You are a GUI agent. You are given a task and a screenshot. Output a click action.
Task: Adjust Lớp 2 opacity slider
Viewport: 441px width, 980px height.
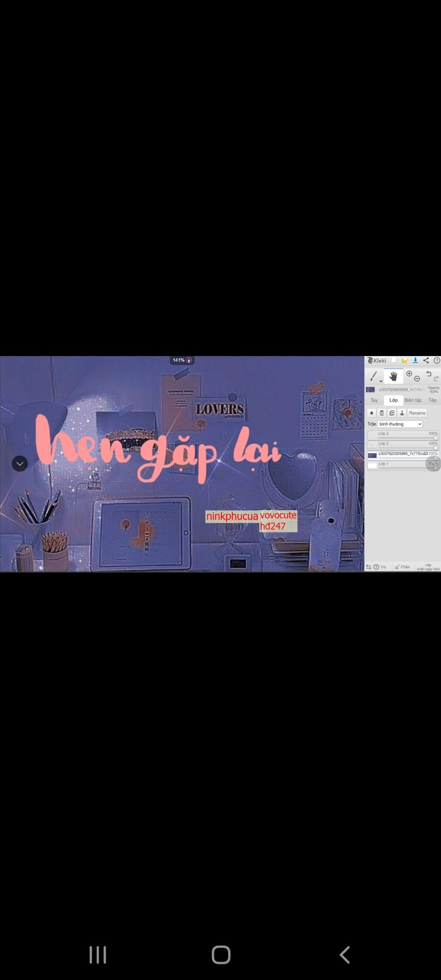click(408, 448)
